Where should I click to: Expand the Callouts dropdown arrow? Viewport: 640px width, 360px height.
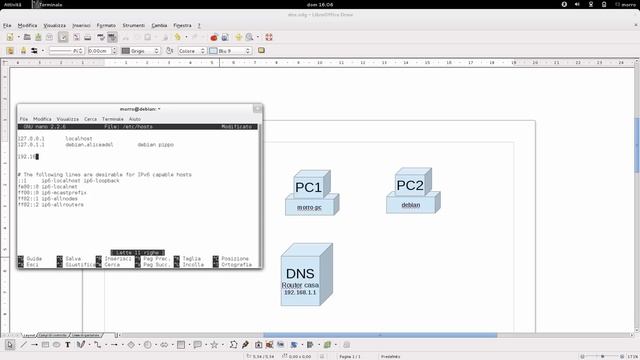206,345
